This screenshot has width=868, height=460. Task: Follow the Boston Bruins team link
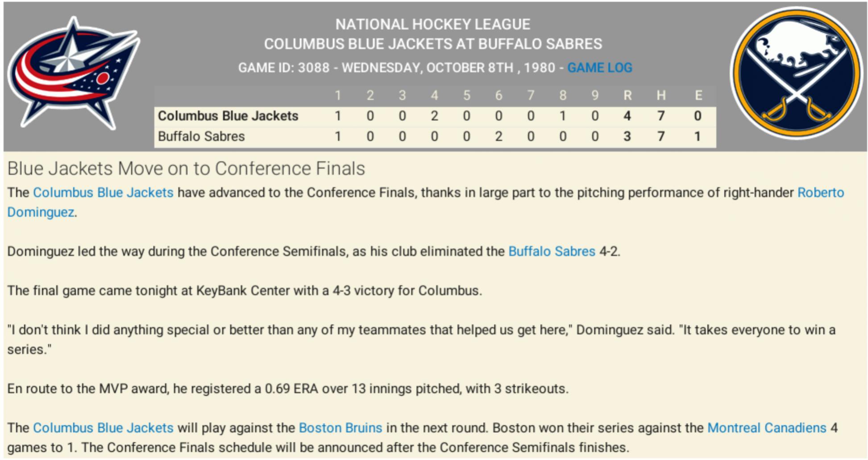coord(340,428)
